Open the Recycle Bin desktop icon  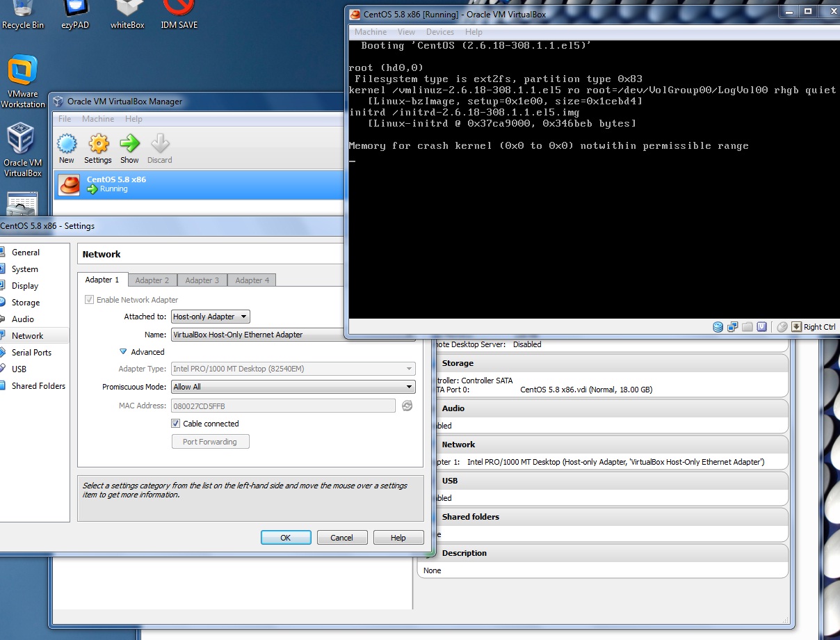[23, 14]
